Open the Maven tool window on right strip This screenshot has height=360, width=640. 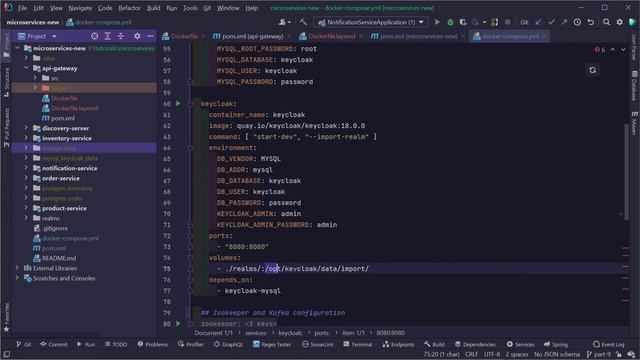pos(634,122)
